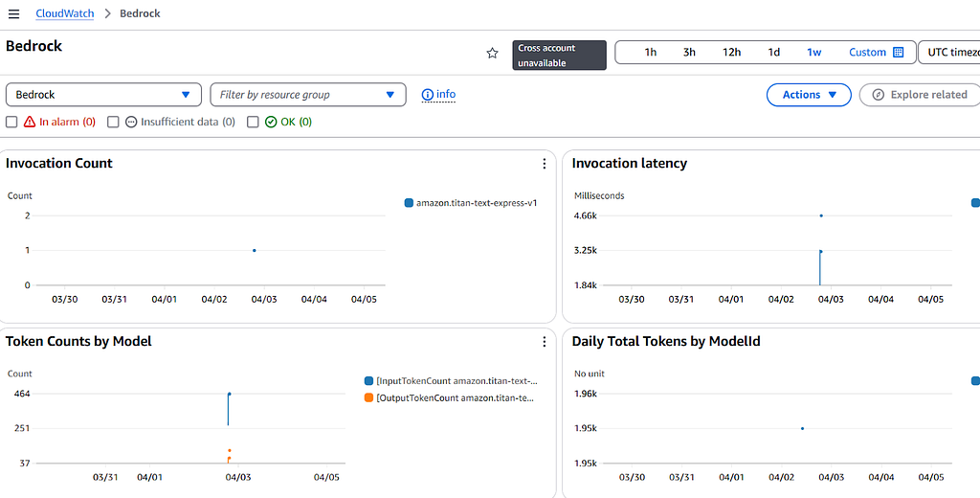Click the Cross account unavailable badge
This screenshot has height=498, width=980.
click(559, 55)
